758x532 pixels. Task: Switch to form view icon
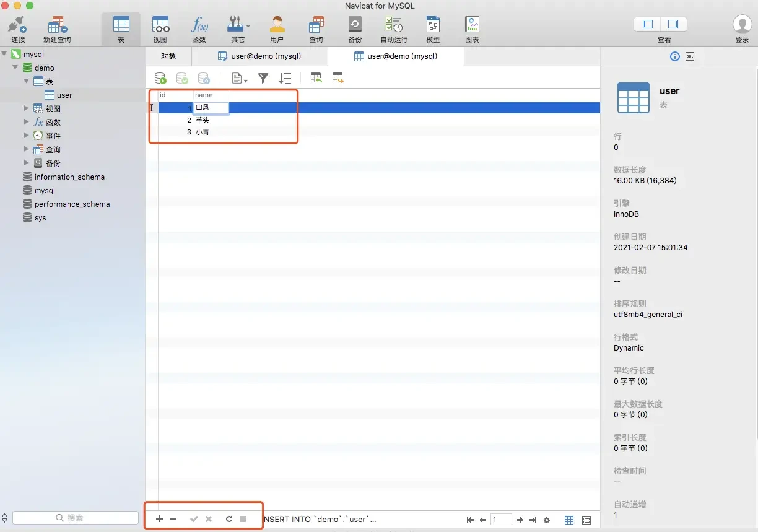pyautogui.click(x=586, y=520)
